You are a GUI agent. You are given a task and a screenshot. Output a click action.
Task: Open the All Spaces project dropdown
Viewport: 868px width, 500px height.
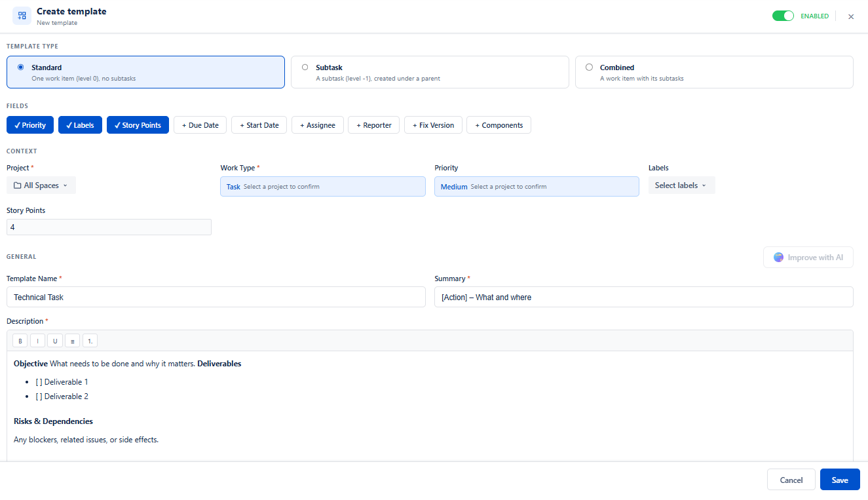(x=41, y=185)
